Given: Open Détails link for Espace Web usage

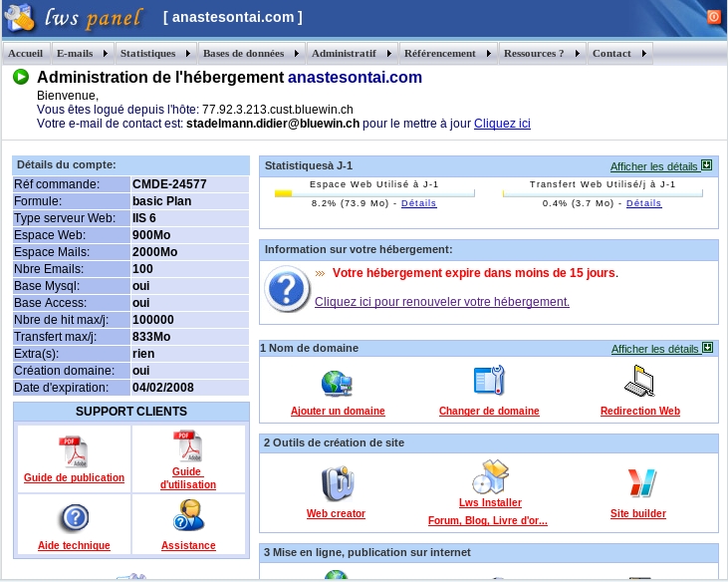Looking at the screenshot, I should (419, 203).
